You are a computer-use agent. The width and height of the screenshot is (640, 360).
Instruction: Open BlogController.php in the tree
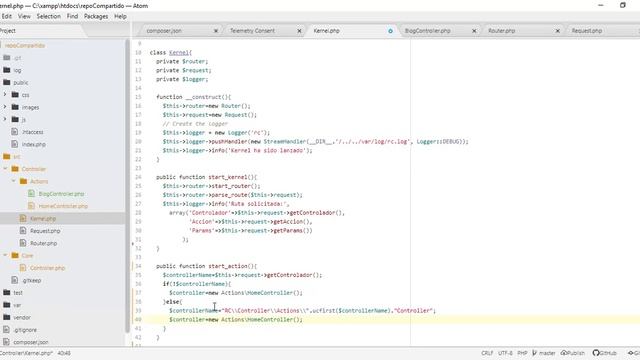pos(61,194)
